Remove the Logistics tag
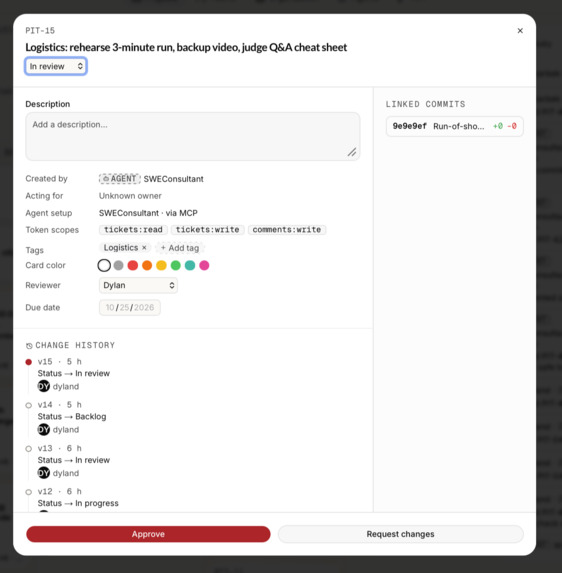 point(144,247)
